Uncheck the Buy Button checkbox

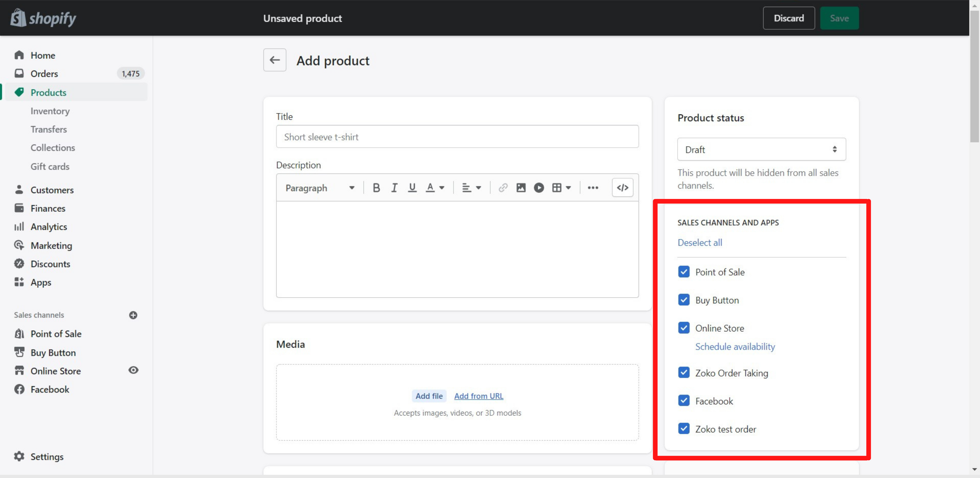pos(684,300)
